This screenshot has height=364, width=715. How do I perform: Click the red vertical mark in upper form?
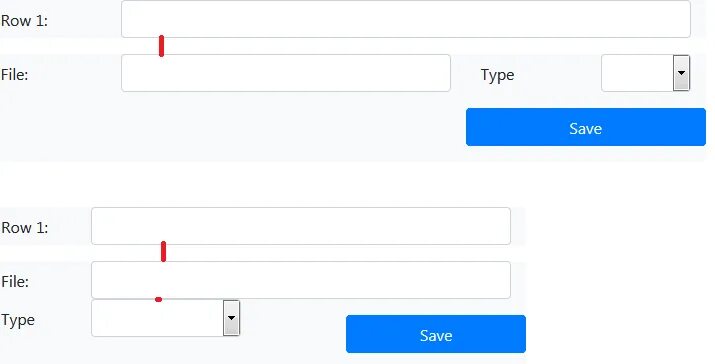pyautogui.click(x=161, y=46)
